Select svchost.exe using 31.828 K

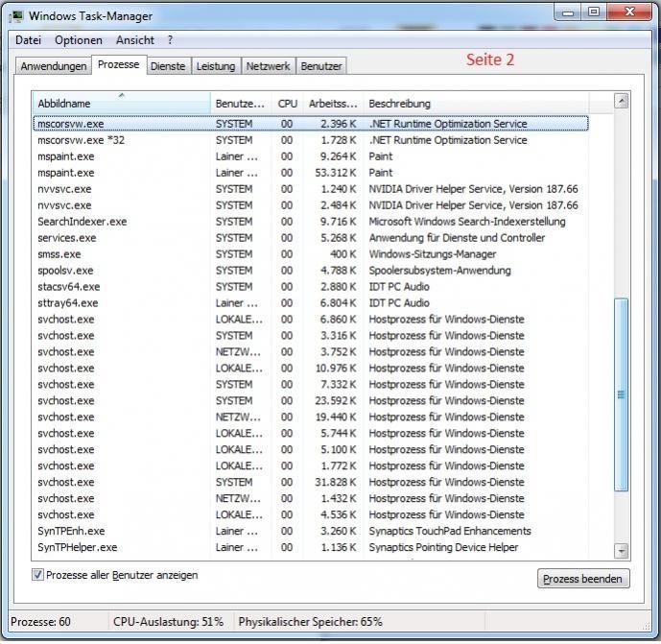311,482
